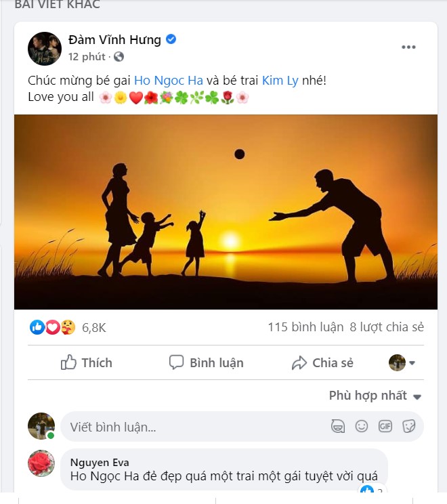This screenshot has width=447, height=504.
Task: View the 115 bình luận comments
Action: coord(305,327)
